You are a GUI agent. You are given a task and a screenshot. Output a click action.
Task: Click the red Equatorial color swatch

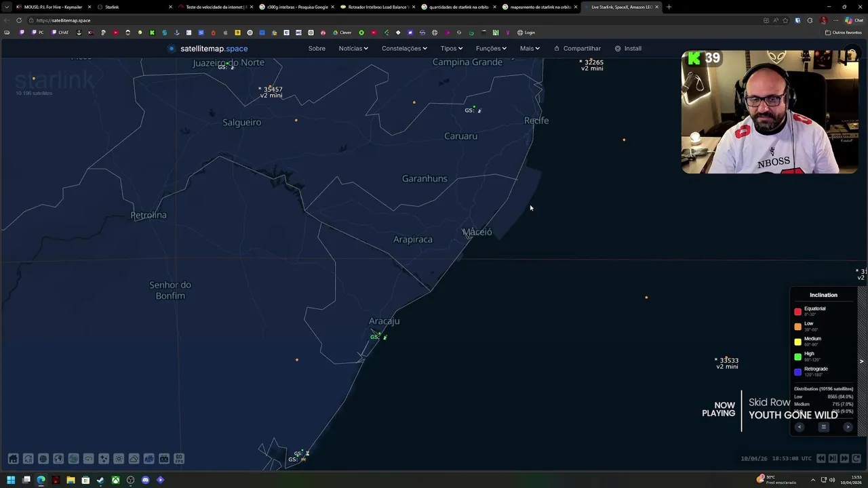point(798,312)
